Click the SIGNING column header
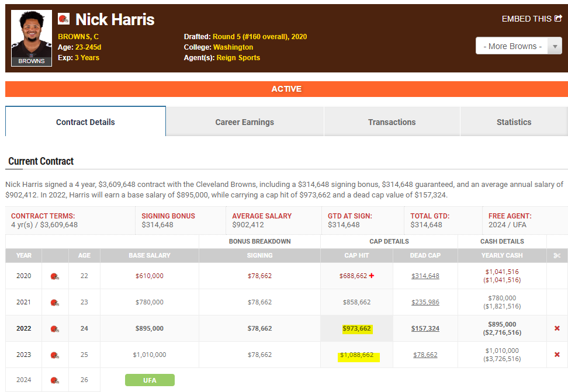The width and height of the screenshot is (568, 392). coord(259,255)
